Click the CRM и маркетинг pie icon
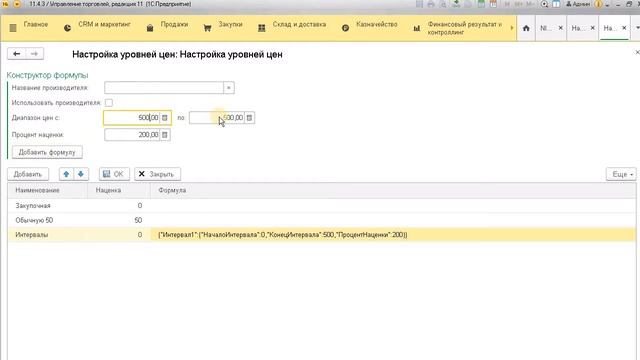 point(67,28)
